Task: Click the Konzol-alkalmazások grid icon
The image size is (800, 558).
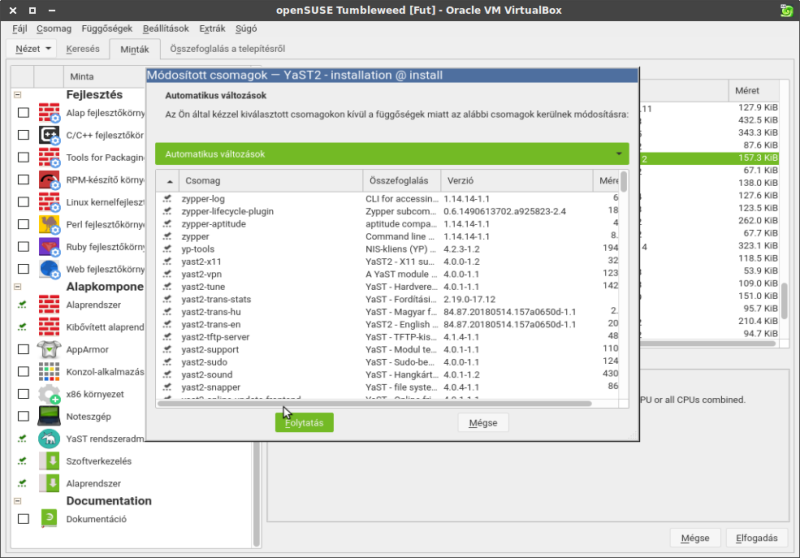Action: (49, 372)
